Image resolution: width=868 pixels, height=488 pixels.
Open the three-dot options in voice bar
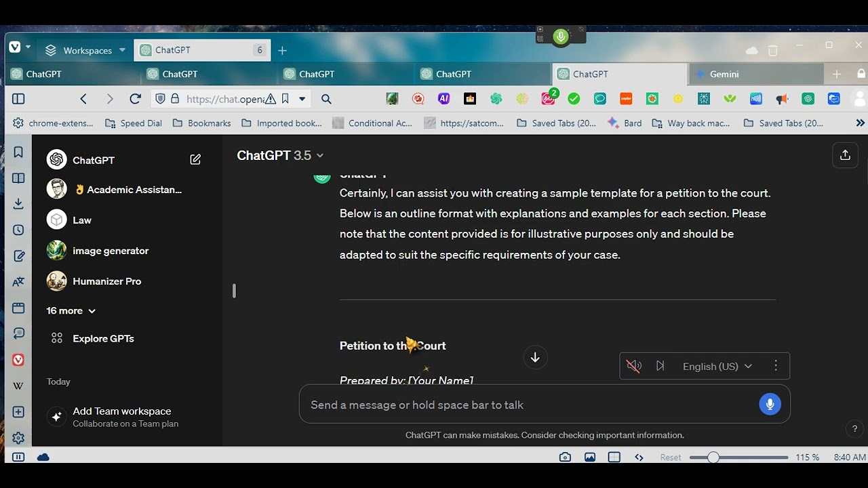pos(776,366)
